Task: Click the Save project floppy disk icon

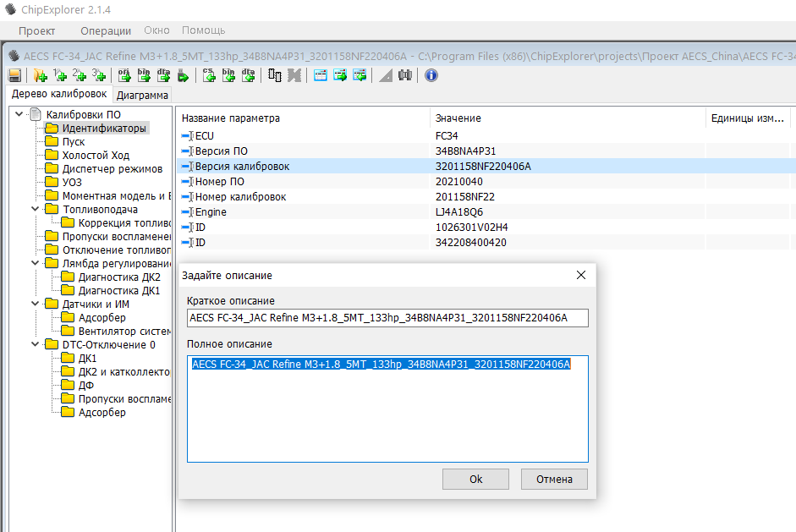Action: point(14,75)
